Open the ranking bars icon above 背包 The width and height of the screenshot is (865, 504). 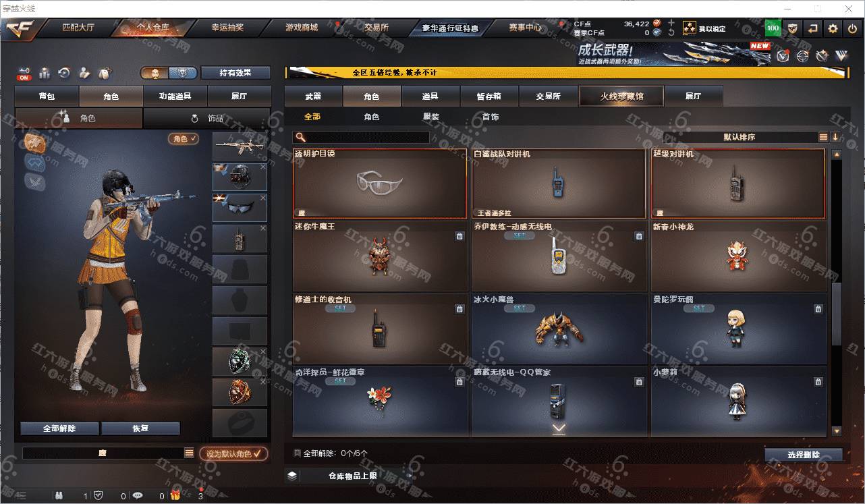pos(45,73)
